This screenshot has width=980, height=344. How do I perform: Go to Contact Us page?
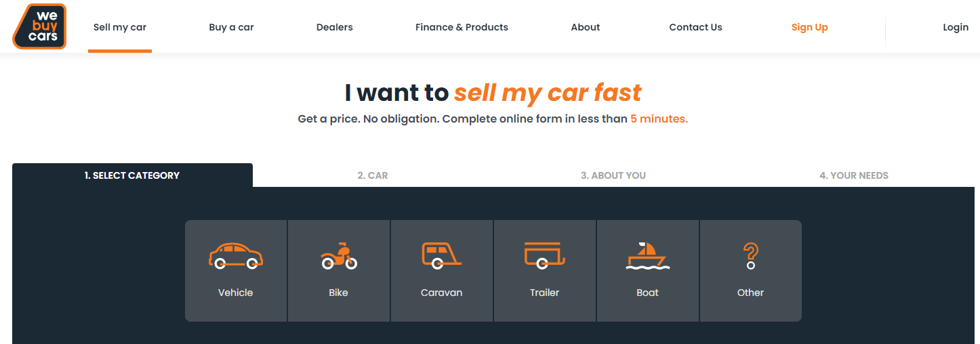695,27
